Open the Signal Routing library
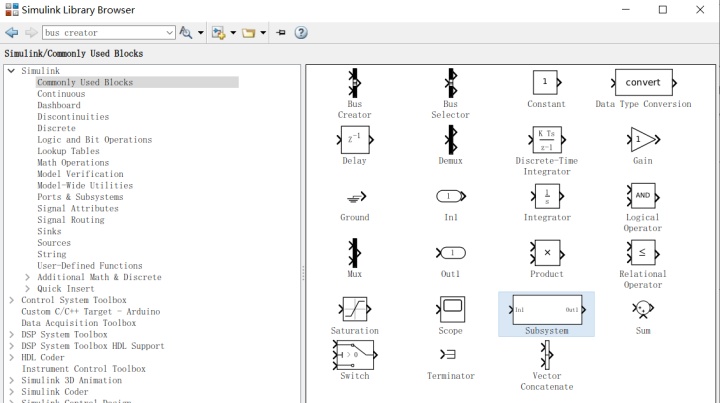The width and height of the screenshot is (720, 403). 71,220
